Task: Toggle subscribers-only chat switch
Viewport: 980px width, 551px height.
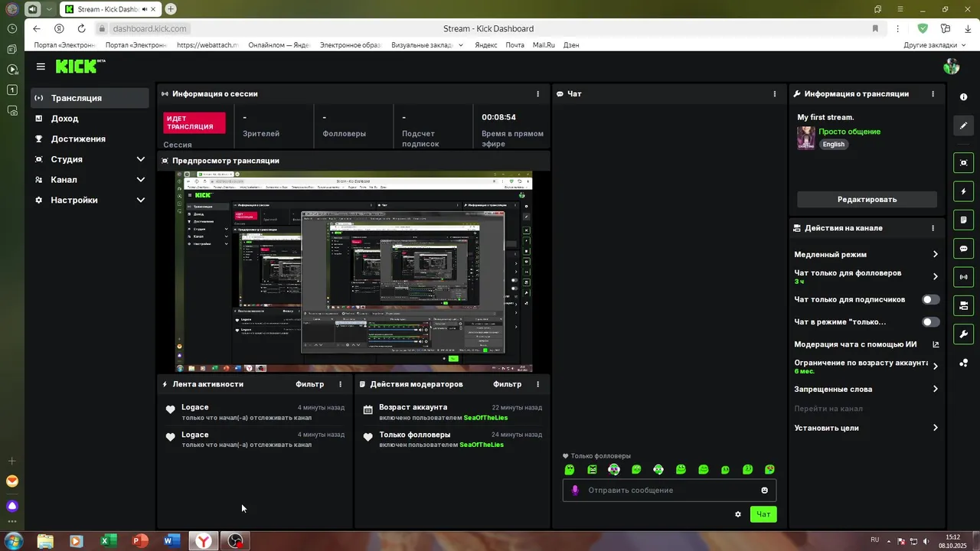Action: pyautogui.click(x=930, y=299)
